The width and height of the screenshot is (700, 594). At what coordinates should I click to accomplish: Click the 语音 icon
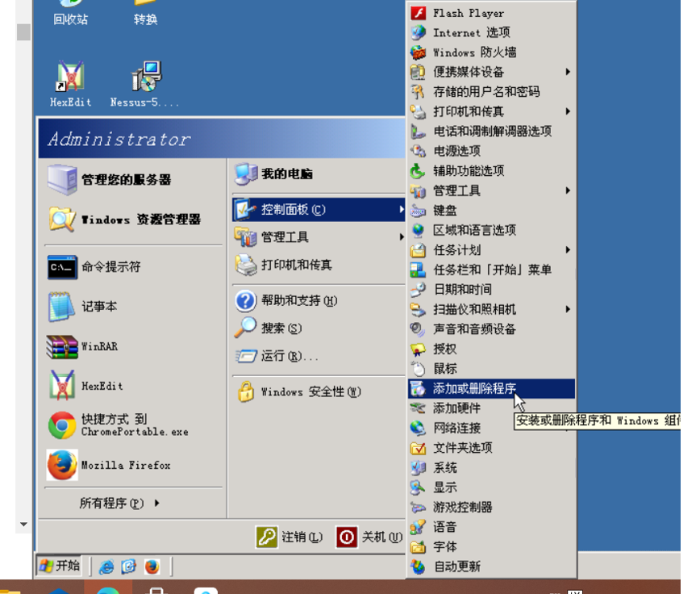[419, 527]
